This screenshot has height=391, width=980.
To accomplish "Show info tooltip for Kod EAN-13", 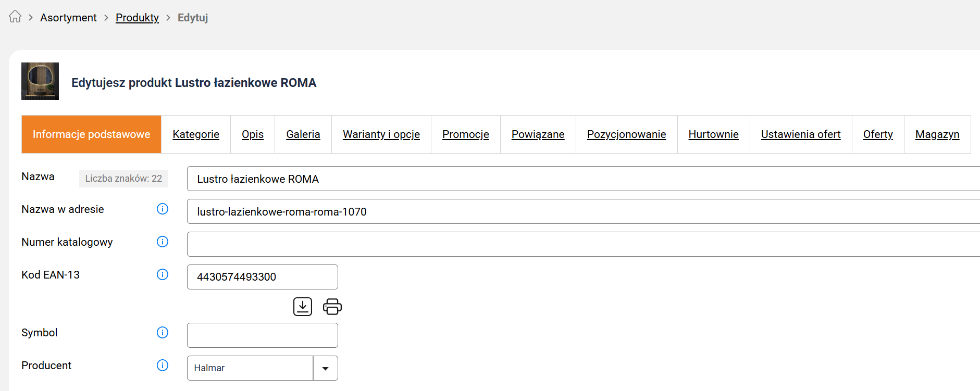I will 163,274.
